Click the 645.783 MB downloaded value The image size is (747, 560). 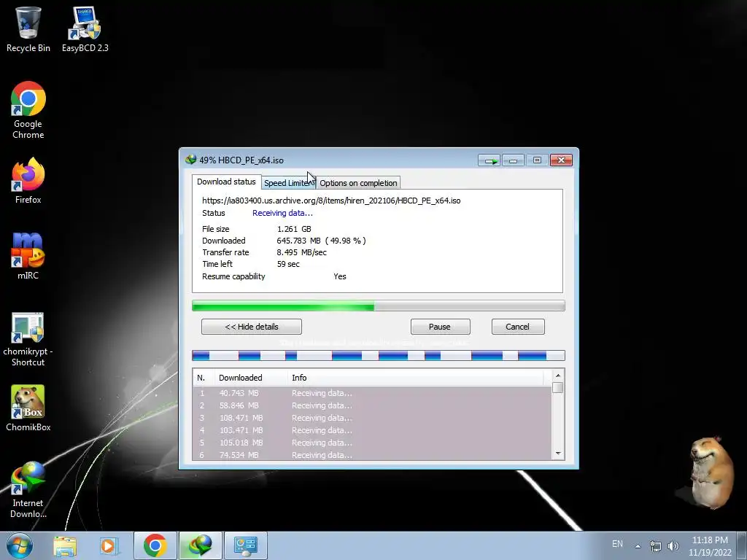(321, 241)
